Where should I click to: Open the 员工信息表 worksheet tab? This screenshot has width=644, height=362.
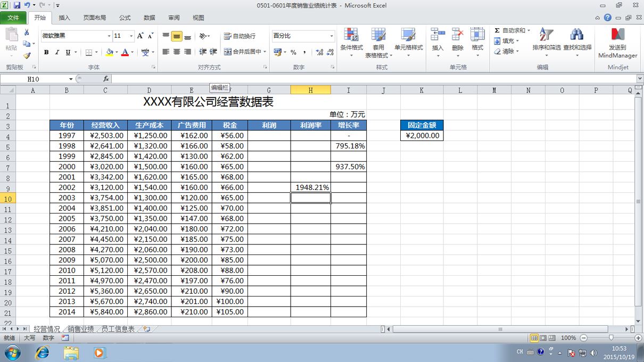click(x=118, y=329)
